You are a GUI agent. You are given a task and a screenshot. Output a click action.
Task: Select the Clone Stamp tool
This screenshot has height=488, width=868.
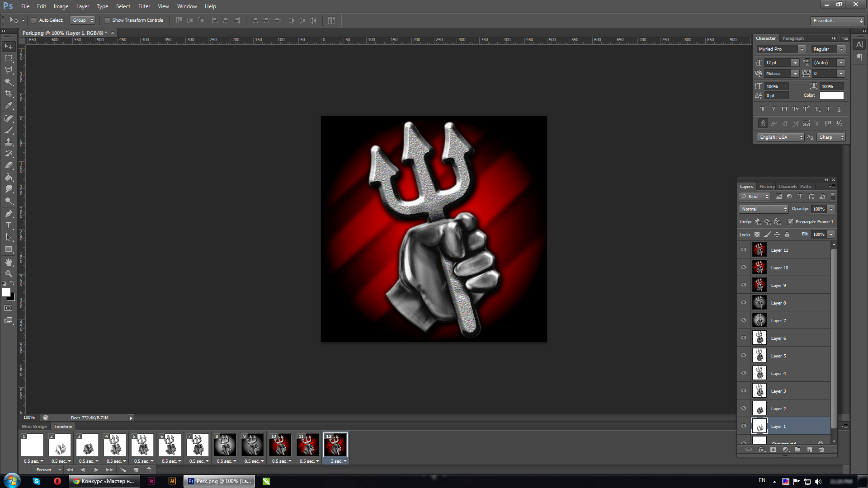tap(9, 142)
